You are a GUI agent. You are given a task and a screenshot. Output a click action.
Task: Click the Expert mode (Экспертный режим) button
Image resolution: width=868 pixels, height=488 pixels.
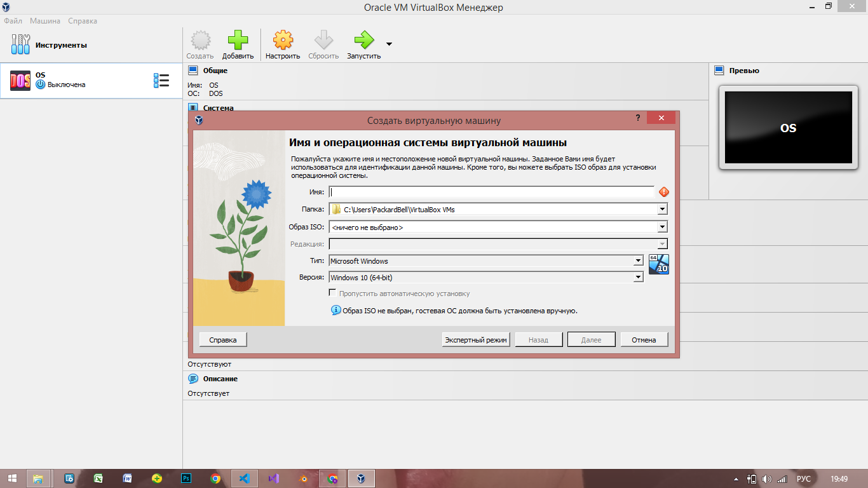(x=476, y=340)
